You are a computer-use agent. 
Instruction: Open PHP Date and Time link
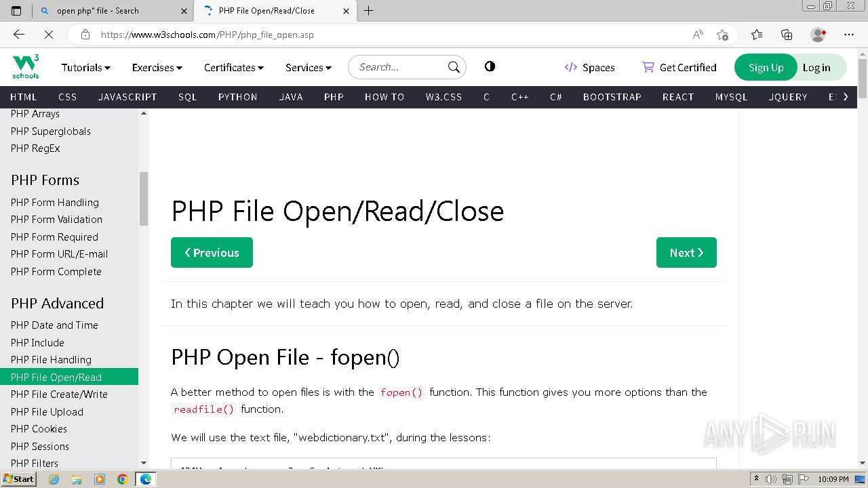(x=54, y=325)
